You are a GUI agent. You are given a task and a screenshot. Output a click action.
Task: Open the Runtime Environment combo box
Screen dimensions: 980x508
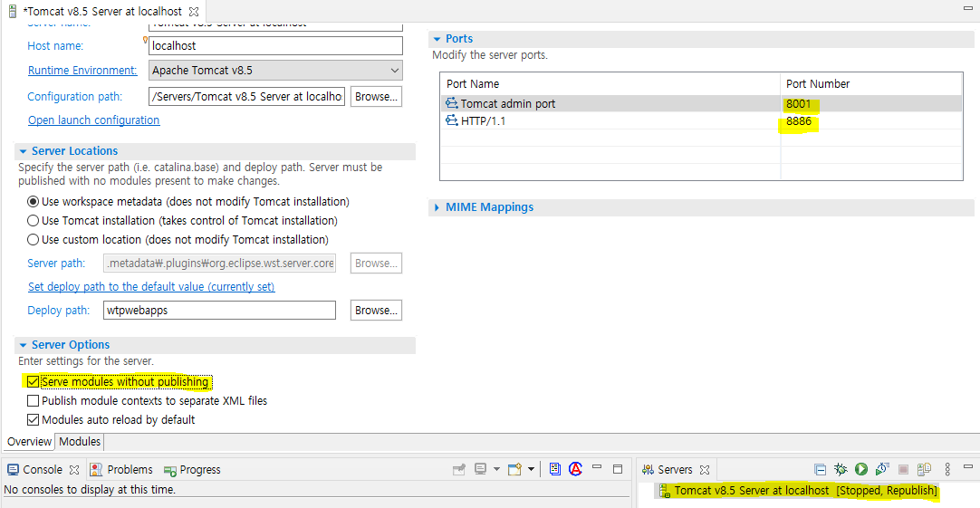(275, 70)
